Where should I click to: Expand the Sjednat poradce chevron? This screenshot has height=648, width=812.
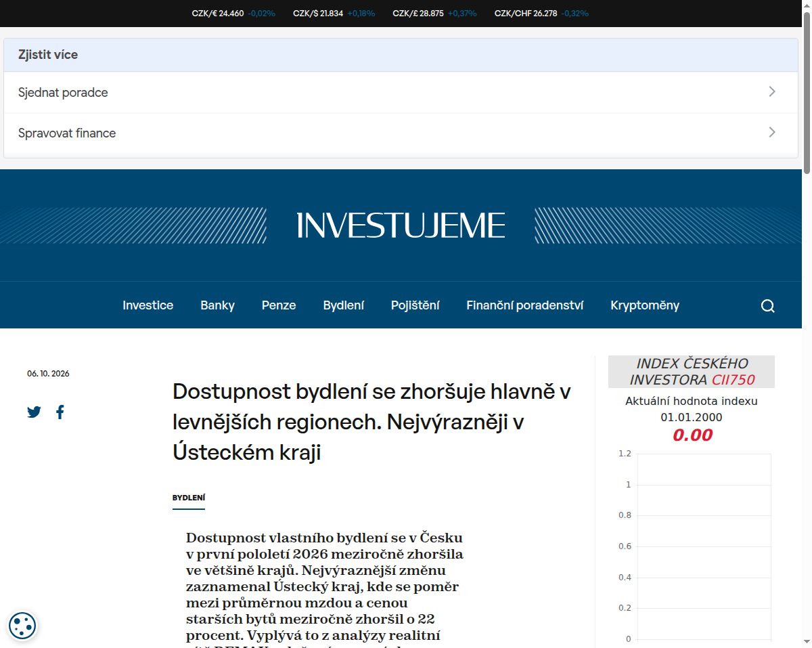tap(772, 92)
